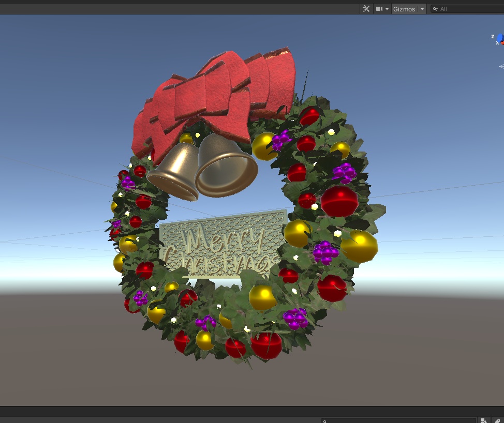Toggle gizmo drawing with the Gizmos button

(x=404, y=8)
